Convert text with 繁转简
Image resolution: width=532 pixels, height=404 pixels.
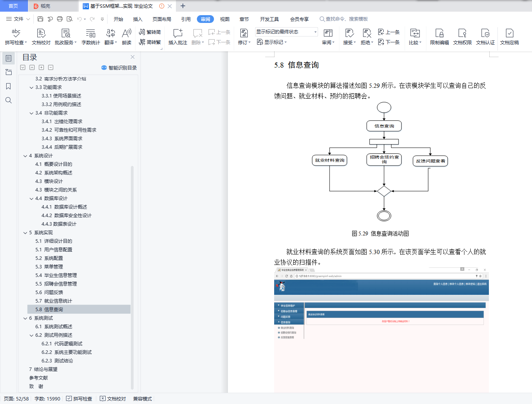pyautogui.click(x=150, y=32)
